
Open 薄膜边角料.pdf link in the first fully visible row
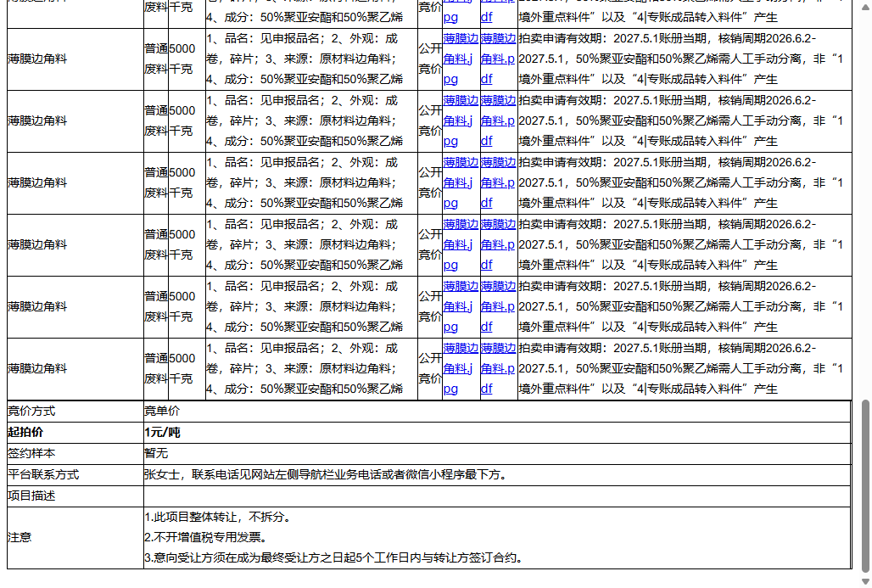click(x=498, y=59)
